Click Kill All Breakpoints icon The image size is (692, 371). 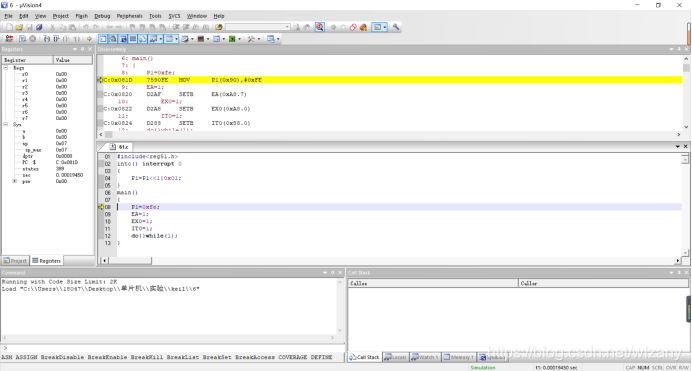tap(363, 27)
